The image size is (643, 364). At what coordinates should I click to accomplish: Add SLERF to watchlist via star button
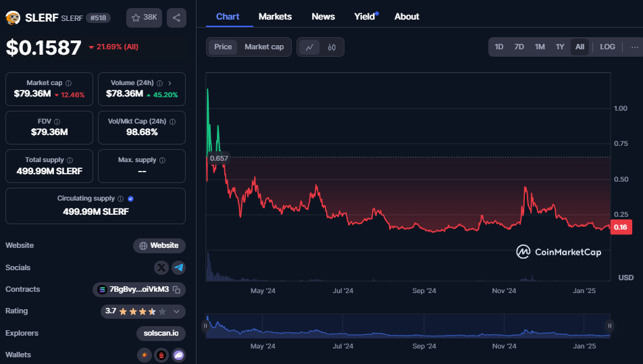144,18
